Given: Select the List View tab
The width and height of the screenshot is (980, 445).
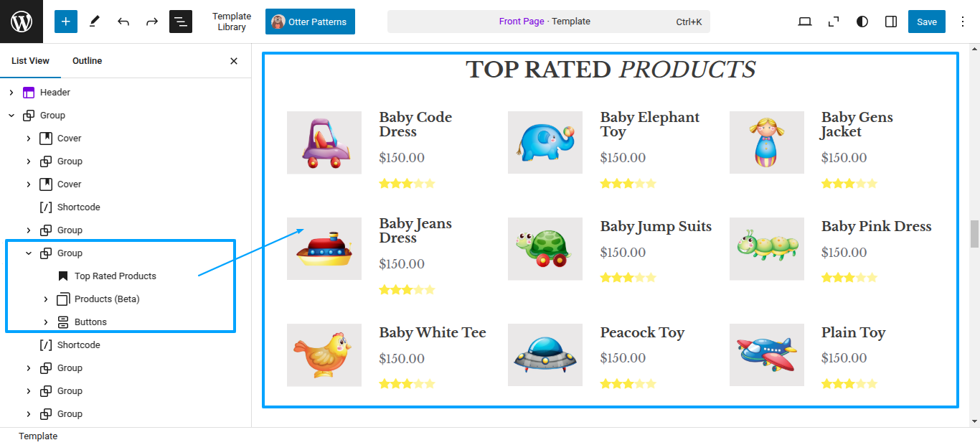Looking at the screenshot, I should 30,61.
